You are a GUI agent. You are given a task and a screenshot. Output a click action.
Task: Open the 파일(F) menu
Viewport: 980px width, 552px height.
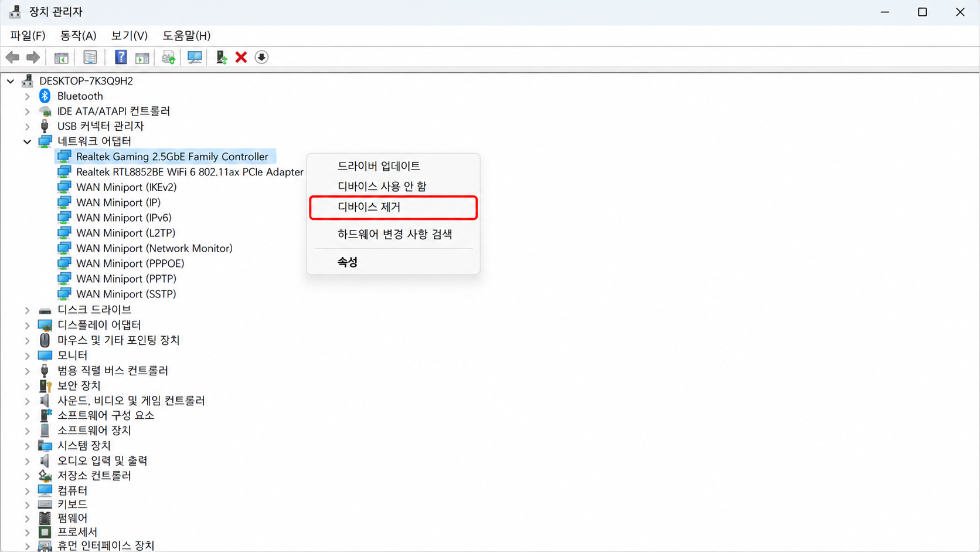click(x=28, y=36)
